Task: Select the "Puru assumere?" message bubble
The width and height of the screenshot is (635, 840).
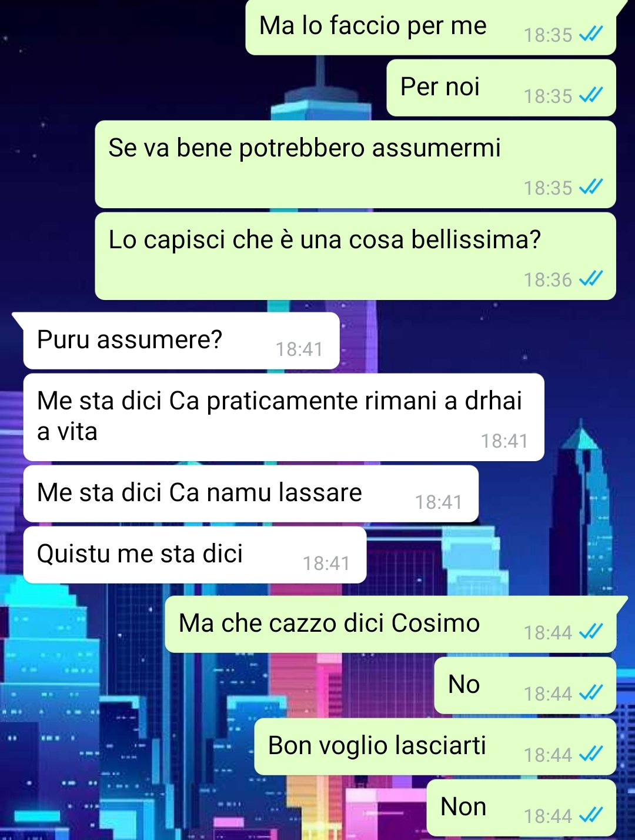Action: click(181, 341)
